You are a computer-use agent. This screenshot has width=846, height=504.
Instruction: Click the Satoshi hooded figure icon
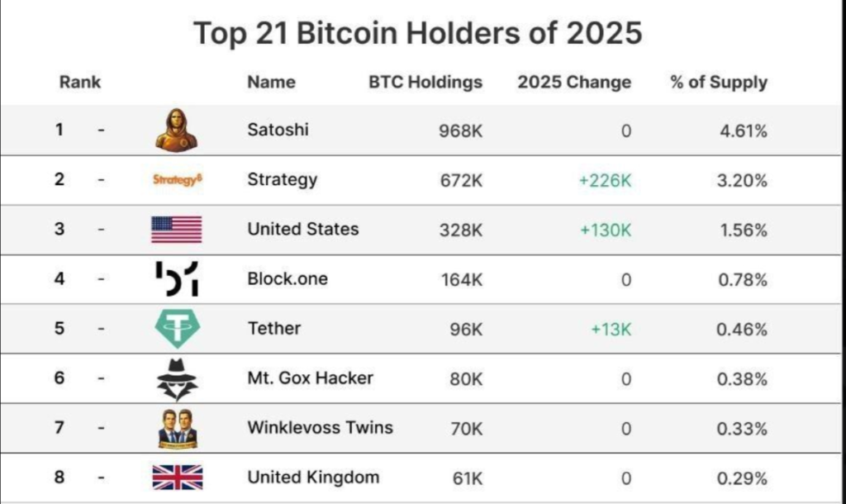176,130
